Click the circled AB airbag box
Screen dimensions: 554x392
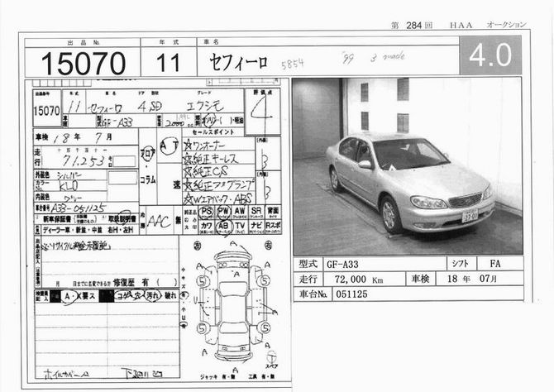click(223, 227)
